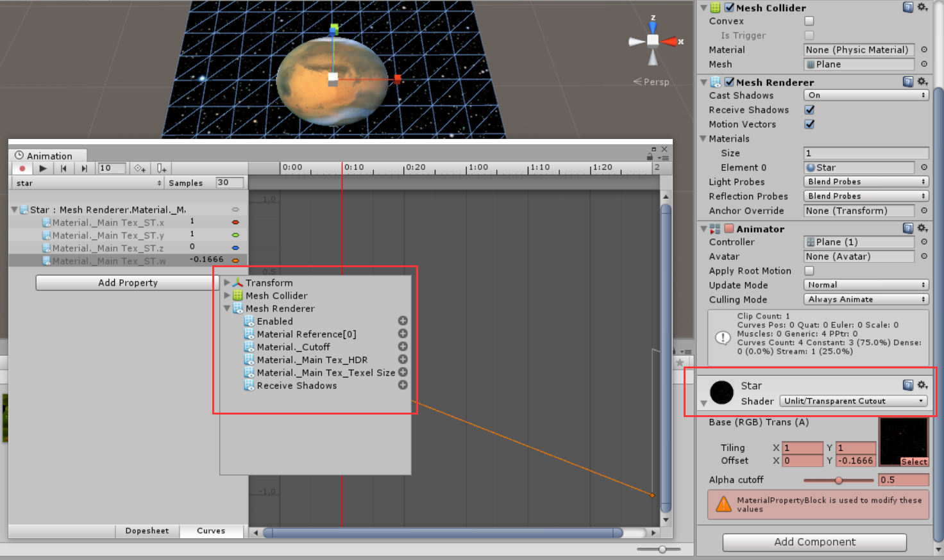Open the object picker for the Avatar field

(x=923, y=256)
